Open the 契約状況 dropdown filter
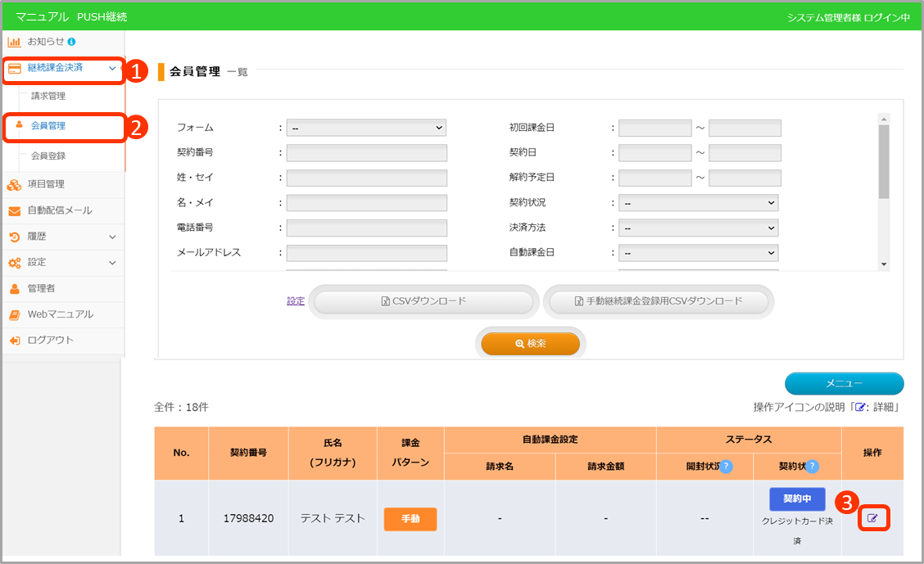The image size is (924, 564). pos(698,203)
